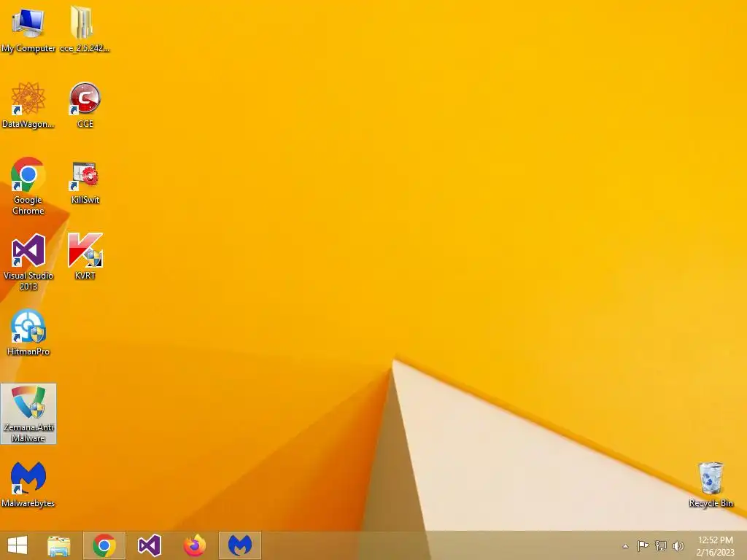The height and width of the screenshot is (560, 747).
Task: Open the Windows Start button
Action: (x=18, y=545)
